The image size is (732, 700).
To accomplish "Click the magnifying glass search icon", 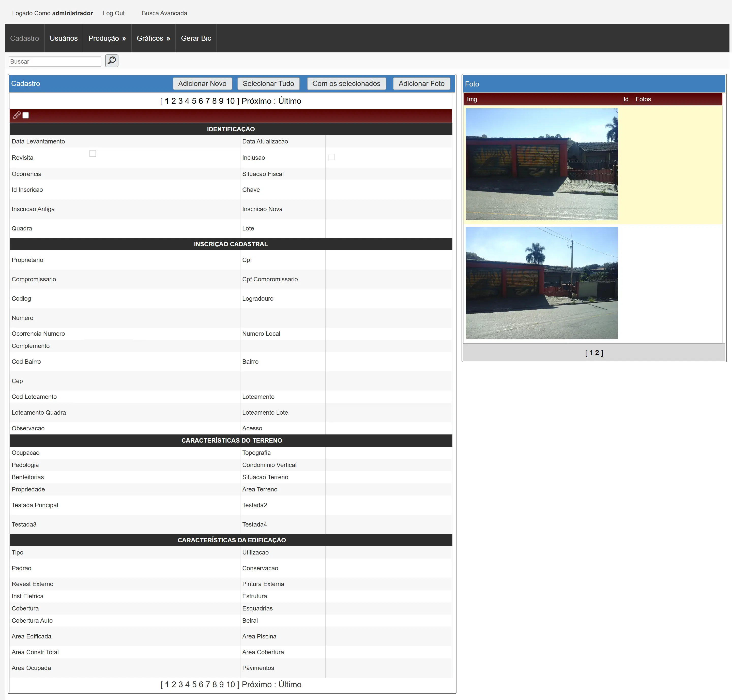I will 112,61.
